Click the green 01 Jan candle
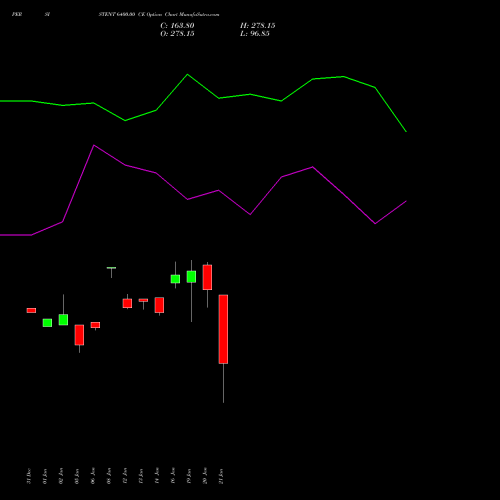The image size is (500, 500). click(x=47, y=323)
